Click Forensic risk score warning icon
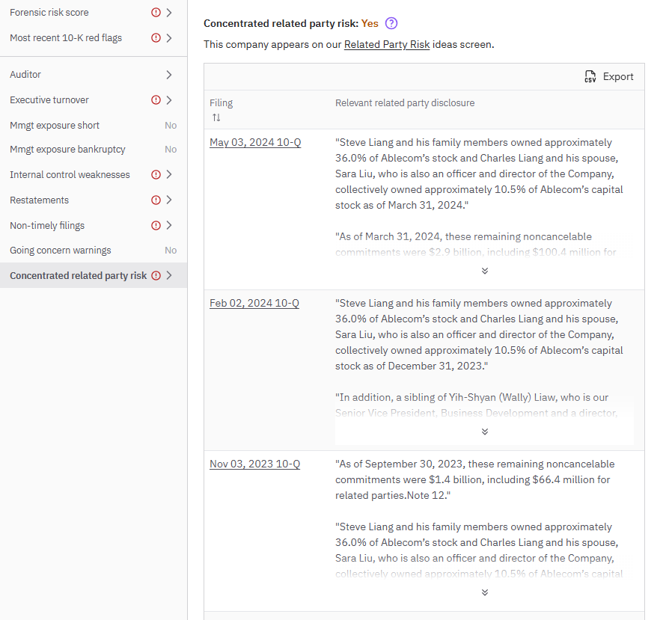Screen dimensions: 672x620 156,13
